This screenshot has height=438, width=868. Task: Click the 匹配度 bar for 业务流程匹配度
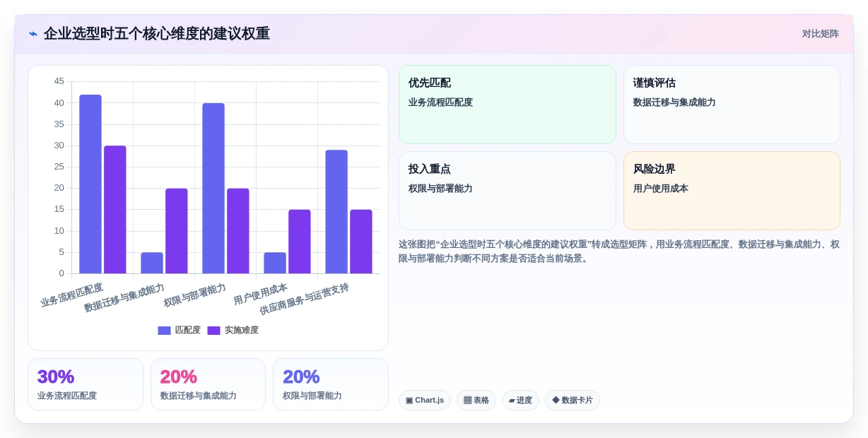[90, 184]
